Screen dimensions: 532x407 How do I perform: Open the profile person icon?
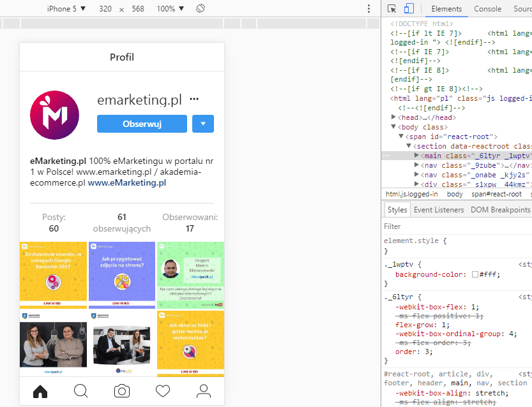click(204, 391)
